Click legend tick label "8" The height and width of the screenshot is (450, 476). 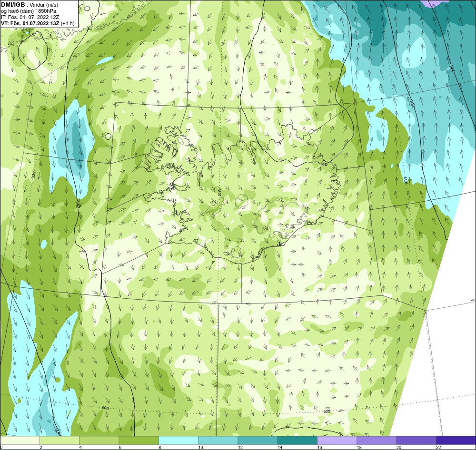(159, 447)
